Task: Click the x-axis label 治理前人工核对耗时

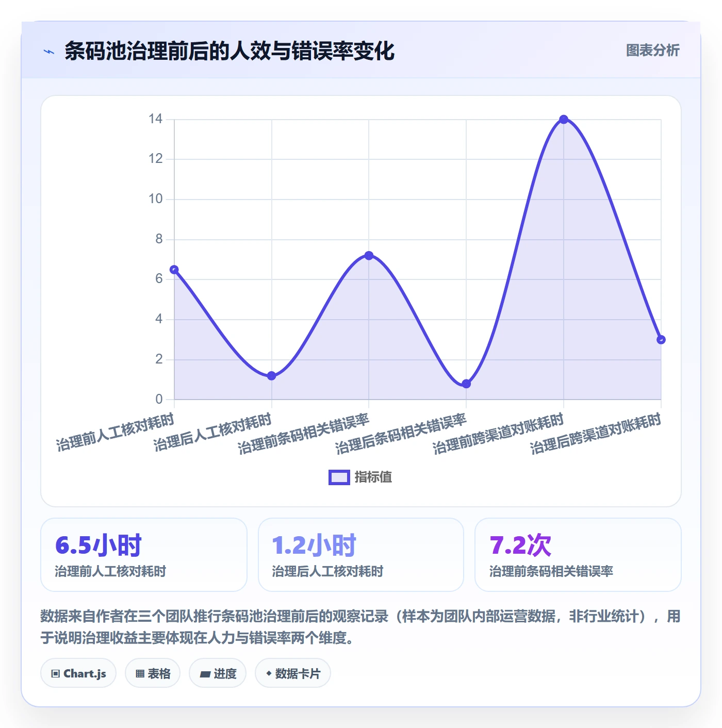Action: 116,433
